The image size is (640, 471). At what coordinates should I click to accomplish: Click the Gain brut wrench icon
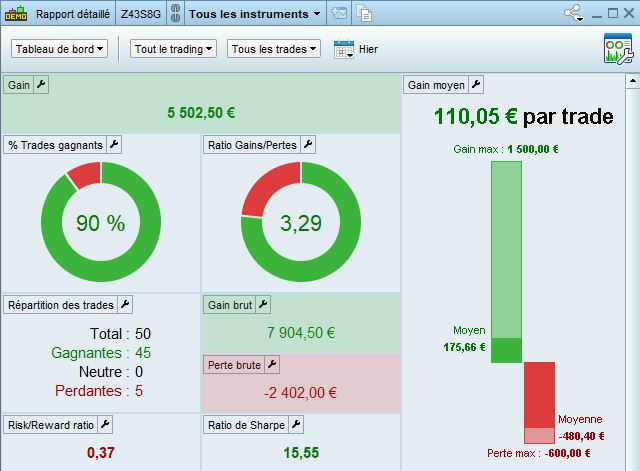[x=263, y=304]
